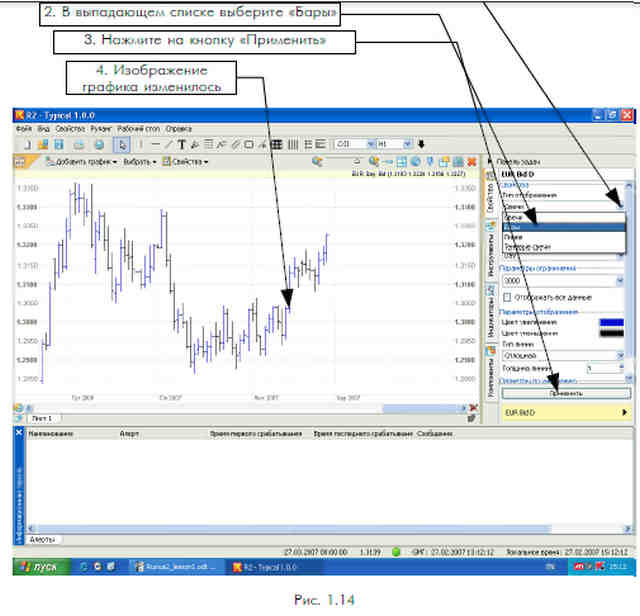Viewport: 640px width, 616px height.
Task: Click the grid layout icon in toolbar
Action: pyautogui.click(x=277, y=145)
